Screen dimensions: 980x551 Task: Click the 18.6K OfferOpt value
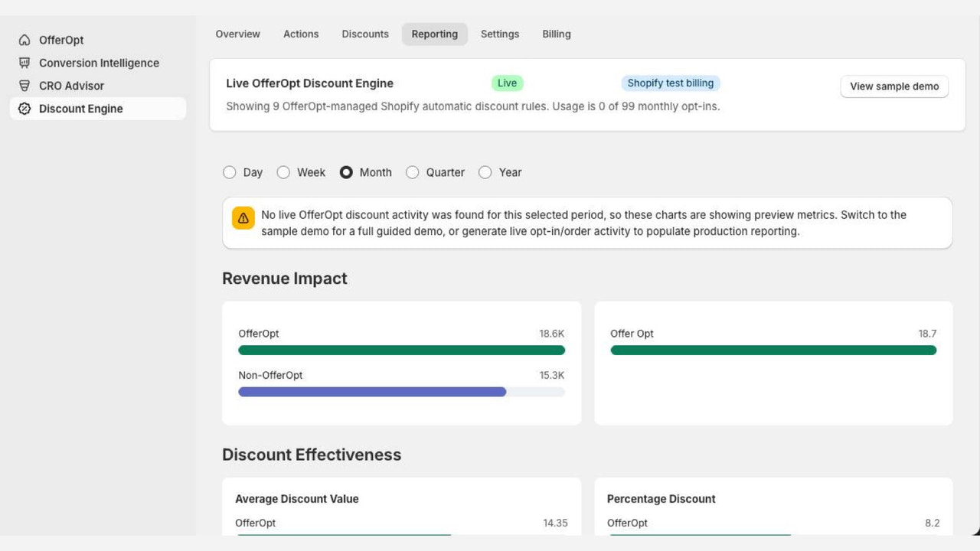point(551,334)
